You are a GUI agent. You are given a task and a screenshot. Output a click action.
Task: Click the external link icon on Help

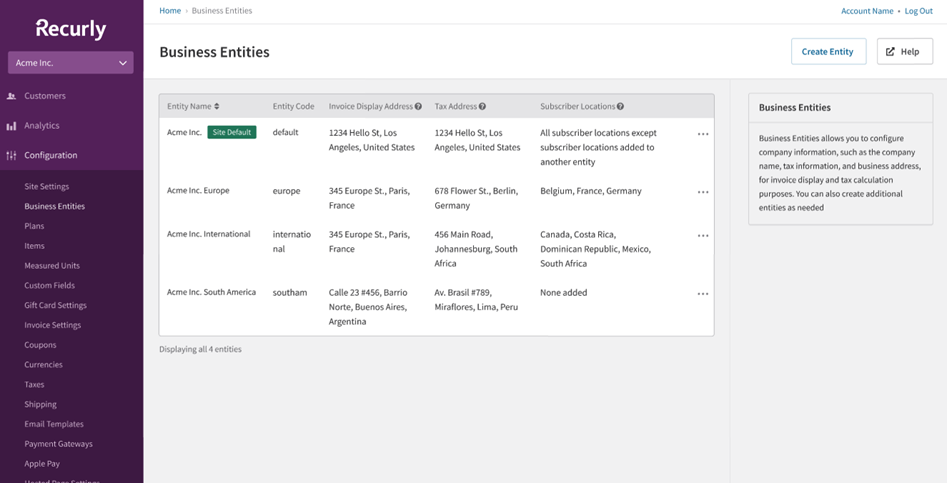[x=890, y=52]
